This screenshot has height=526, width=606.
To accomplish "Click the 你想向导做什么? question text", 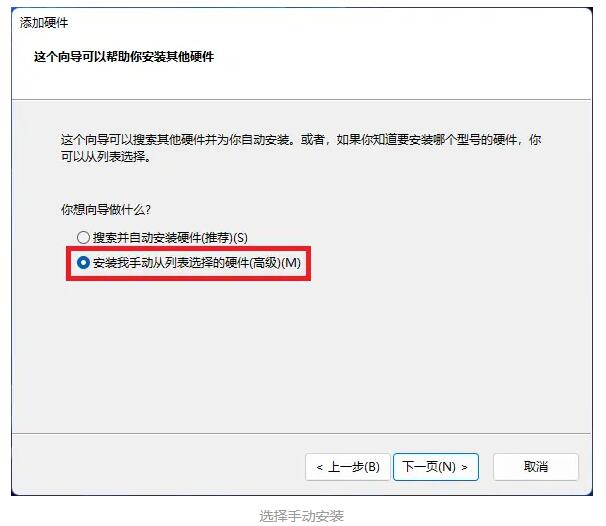I will 106,209.
